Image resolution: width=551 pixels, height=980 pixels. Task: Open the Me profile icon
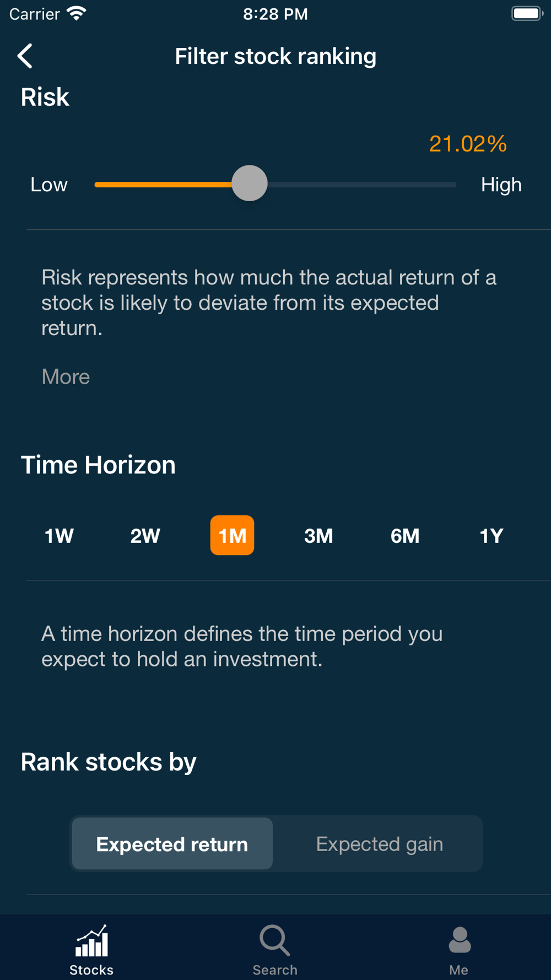click(460, 940)
